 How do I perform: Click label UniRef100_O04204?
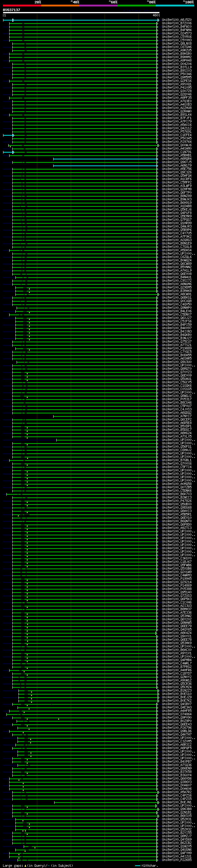[x=177, y=64]
